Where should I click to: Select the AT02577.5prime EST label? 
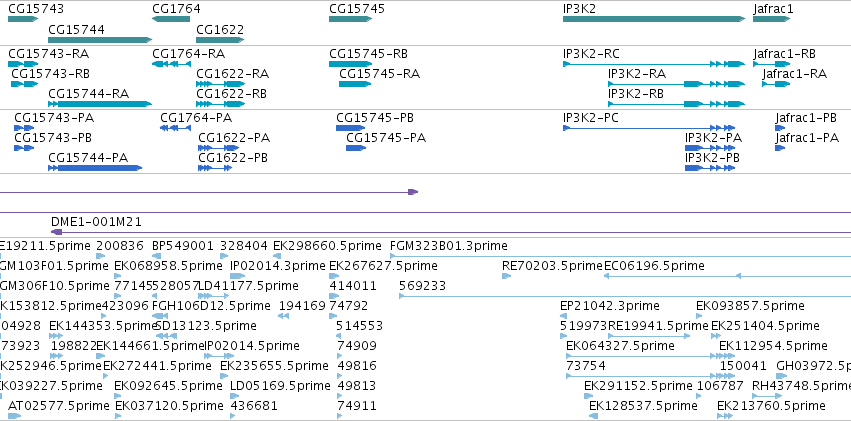59,405
